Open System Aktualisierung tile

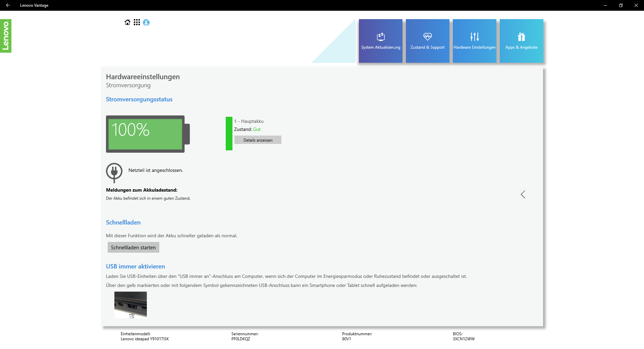click(x=381, y=41)
